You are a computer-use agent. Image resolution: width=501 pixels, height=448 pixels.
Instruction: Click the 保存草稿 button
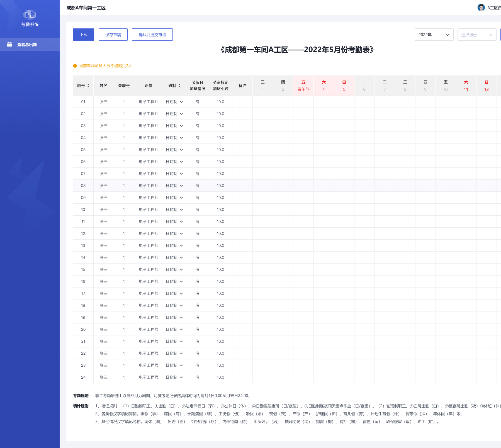(113, 35)
